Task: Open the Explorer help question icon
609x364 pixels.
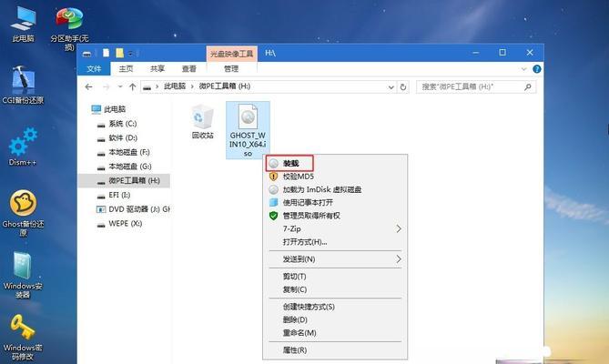Action: click(537, 69)
